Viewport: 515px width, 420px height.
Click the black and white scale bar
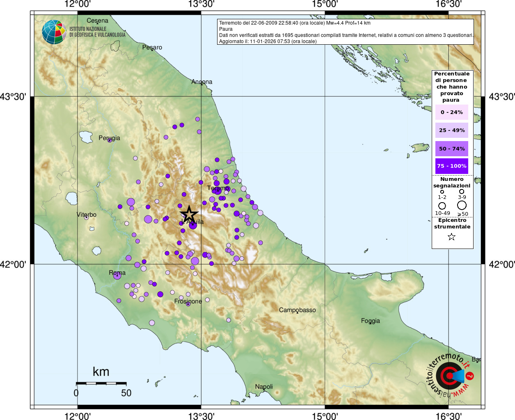[101, 383]
